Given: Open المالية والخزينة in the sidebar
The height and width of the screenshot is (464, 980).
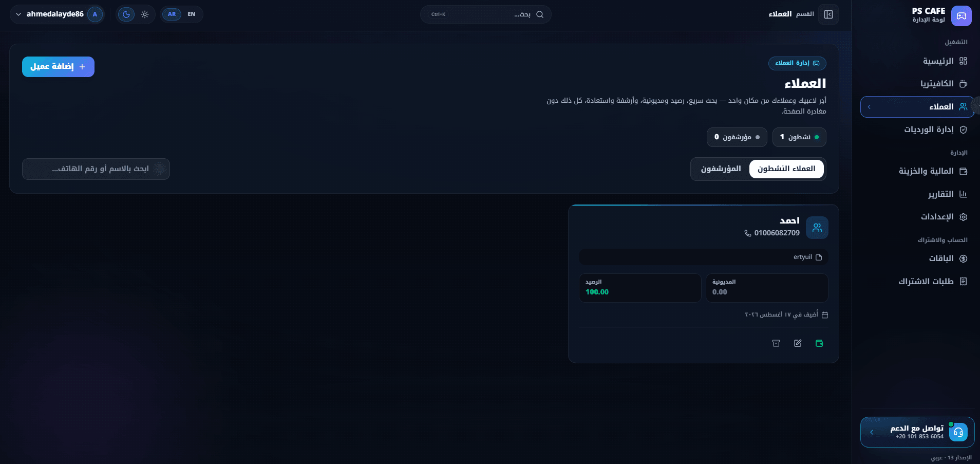Looking at the screenshot, I should [x=917, y=171].
